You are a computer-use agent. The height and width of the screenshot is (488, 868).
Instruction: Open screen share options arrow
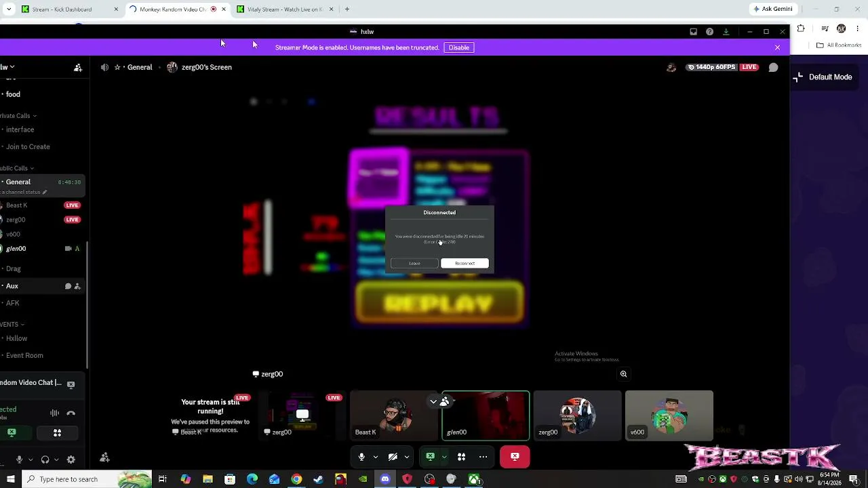443,457
